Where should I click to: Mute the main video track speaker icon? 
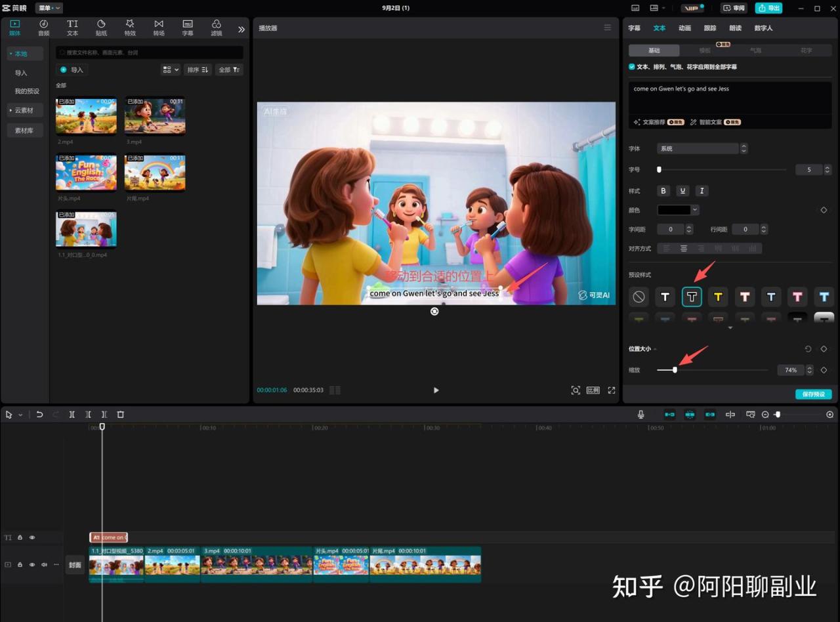tap(45, 565)
